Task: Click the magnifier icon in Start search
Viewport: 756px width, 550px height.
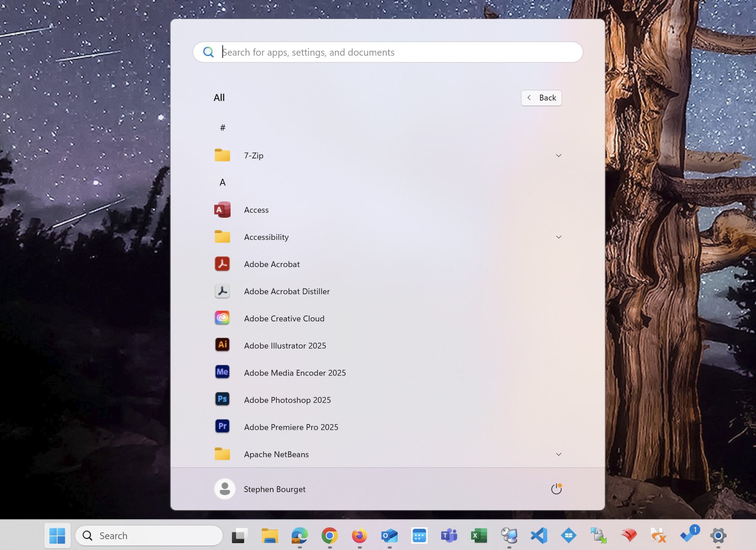Action: pyautogui.click(x=208, y=52)
